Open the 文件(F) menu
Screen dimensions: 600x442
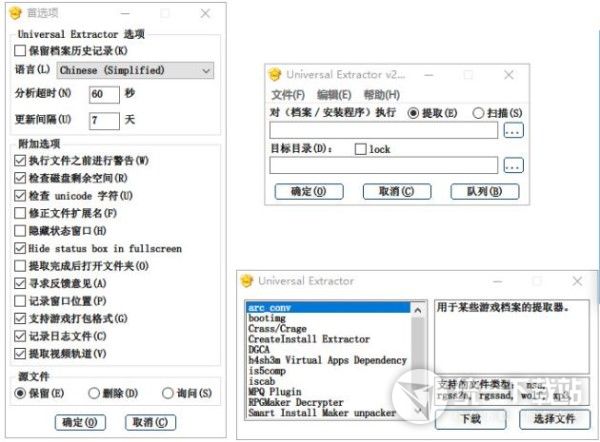tap(288, 95)
